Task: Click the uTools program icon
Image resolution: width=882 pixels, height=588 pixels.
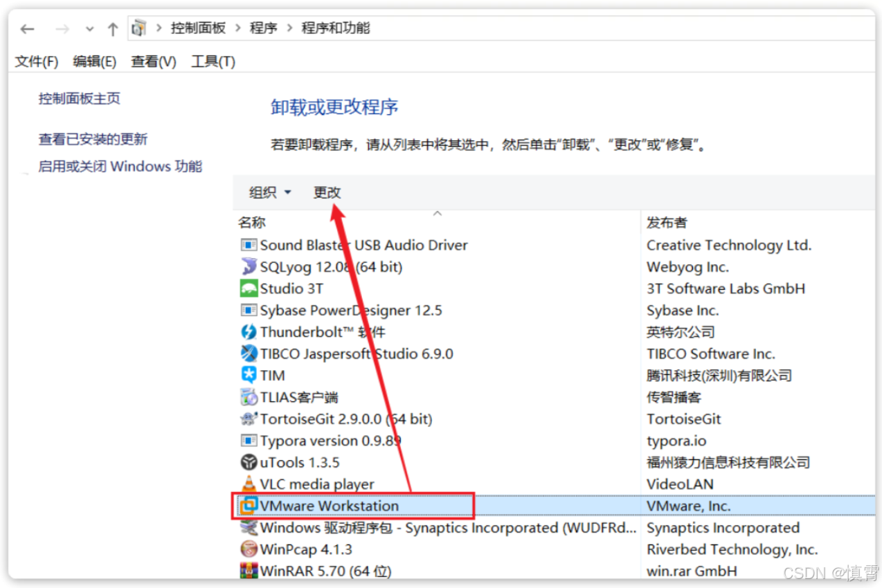Action: (249, 462)
